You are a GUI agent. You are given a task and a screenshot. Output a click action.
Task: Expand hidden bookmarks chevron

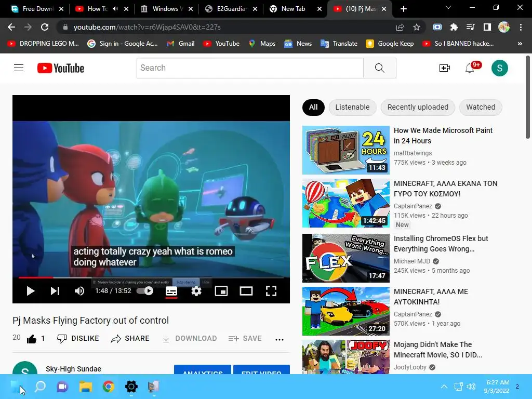pos(520,44)
